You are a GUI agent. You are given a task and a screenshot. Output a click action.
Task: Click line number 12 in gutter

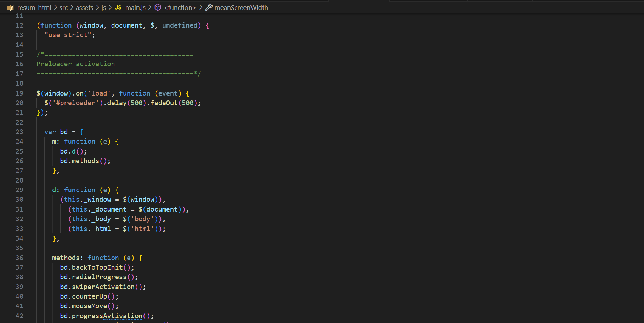click(x=19, y=25)
